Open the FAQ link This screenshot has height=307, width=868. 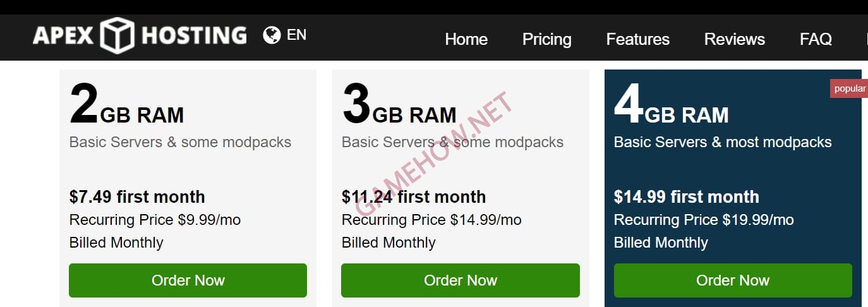tap(816, 39)
